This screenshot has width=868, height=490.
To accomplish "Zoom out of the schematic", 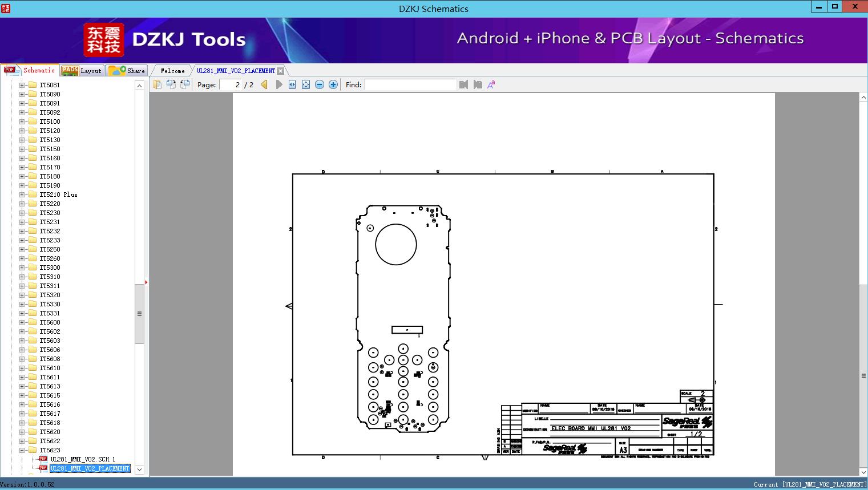I will tap(320, 84).
